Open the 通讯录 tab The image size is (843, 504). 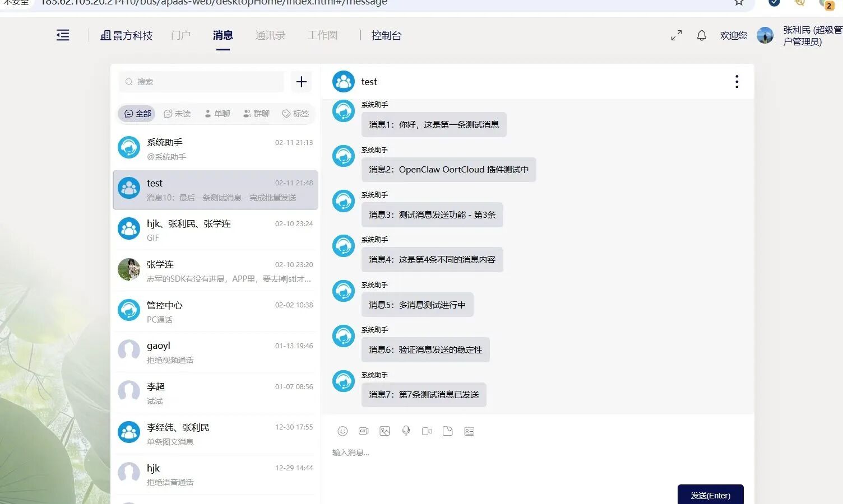pos(270,35)
